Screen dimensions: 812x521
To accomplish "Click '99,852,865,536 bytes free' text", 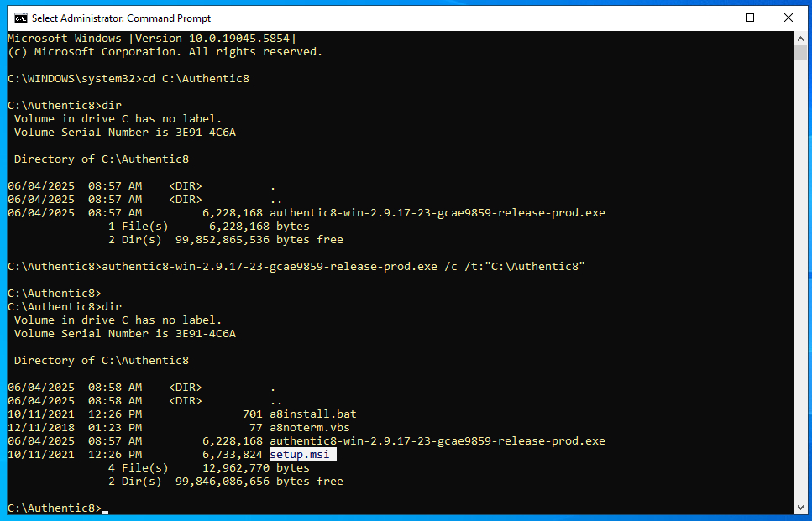I will [259, 240].
